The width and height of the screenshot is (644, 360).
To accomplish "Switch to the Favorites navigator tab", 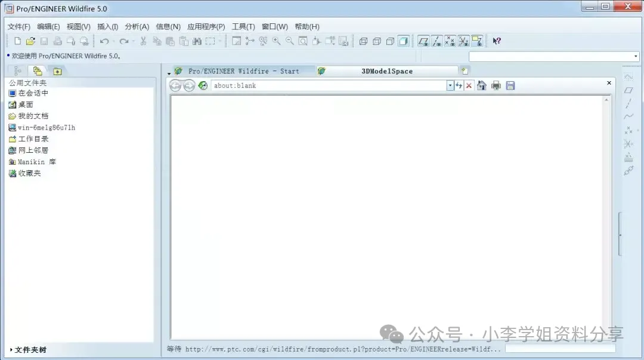I will pyautogui.click(x=57, y=71).
